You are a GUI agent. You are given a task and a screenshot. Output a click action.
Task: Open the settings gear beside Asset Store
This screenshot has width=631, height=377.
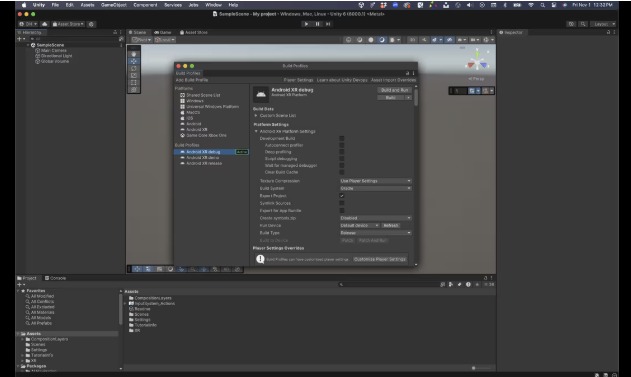click(x=91, y=24)
